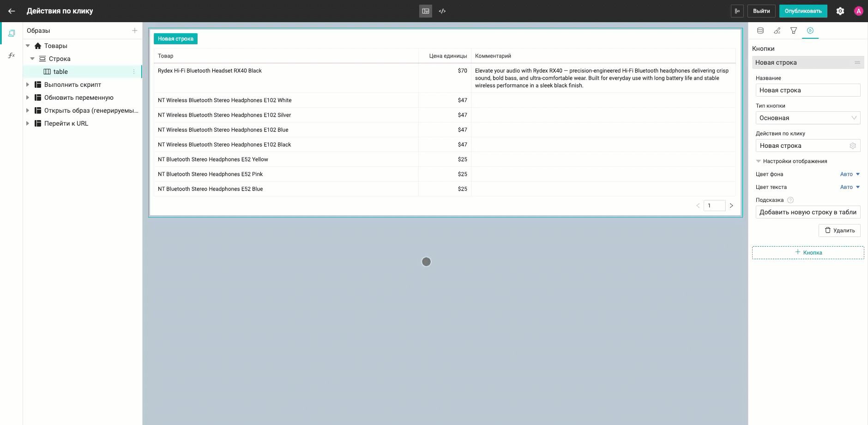
Task: Open the structure tree icon in header
Action: coord(737,11)
